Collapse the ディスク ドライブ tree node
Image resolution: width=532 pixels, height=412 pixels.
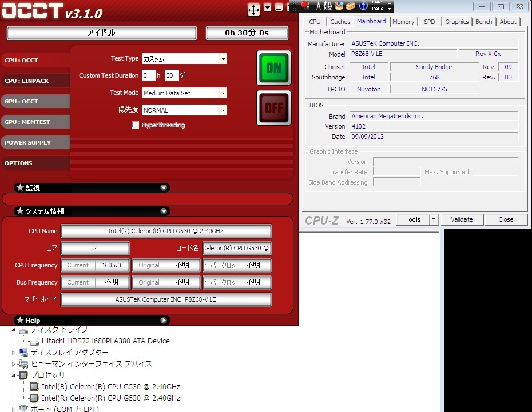point(13,330)
